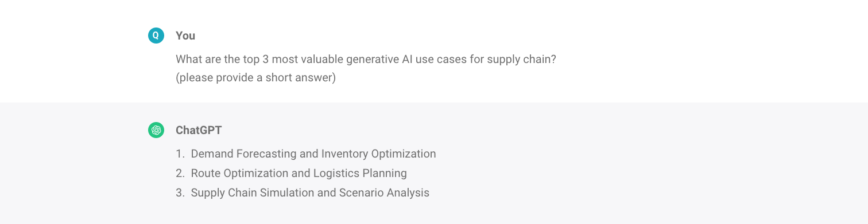Click the words "Inventory Optimization" in the first answer
This screenshot has height=224, width=868.
click(x=378, y=154)
